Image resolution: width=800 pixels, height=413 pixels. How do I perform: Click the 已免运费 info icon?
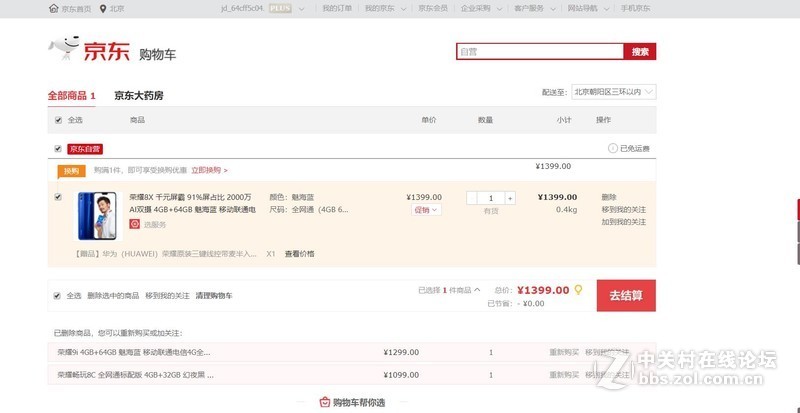point(612,149)
